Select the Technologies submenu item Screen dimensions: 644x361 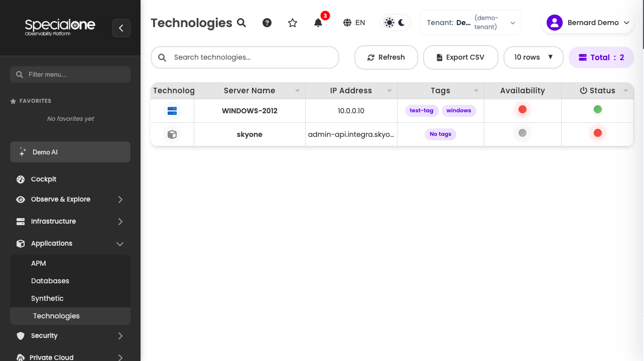pyautogui.click(x=70, y=316)
